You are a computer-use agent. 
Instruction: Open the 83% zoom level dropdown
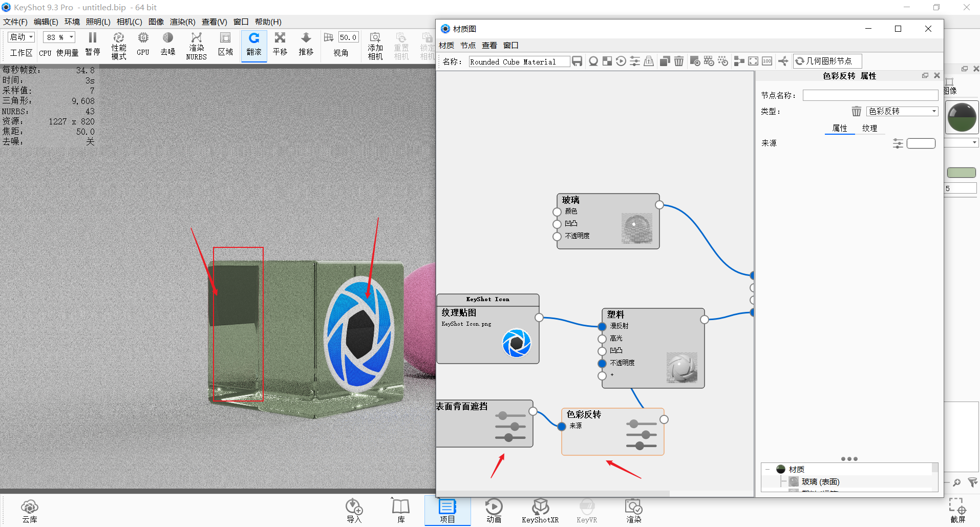pyautogui.click(x=59, y=37)
